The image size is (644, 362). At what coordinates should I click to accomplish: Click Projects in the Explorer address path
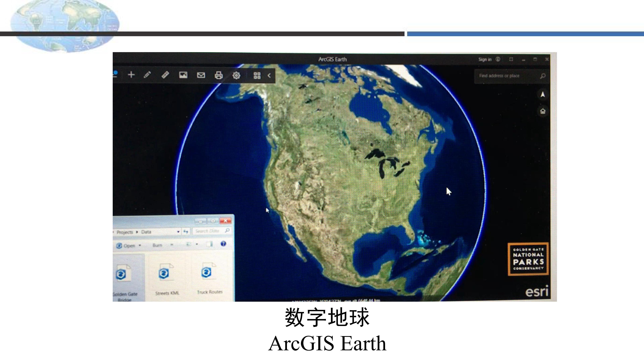point(125,232)
